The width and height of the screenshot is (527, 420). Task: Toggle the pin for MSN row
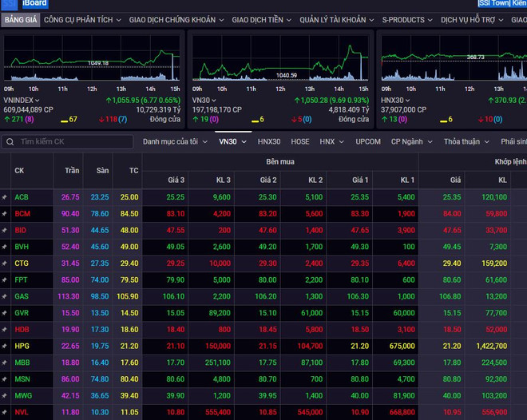point(5,378)
